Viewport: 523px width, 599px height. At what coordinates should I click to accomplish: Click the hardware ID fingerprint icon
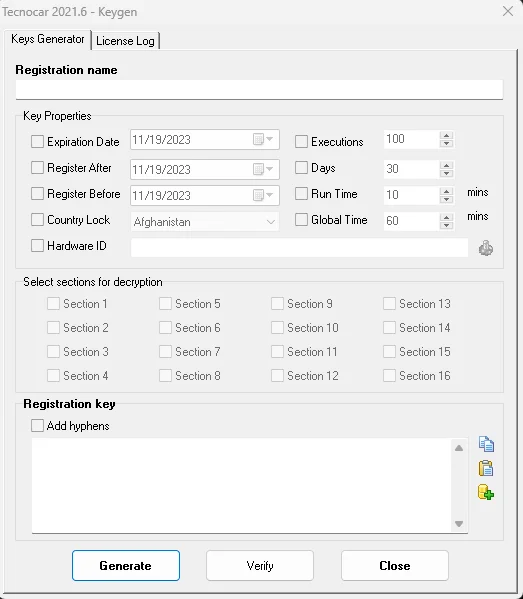[486, 248]
